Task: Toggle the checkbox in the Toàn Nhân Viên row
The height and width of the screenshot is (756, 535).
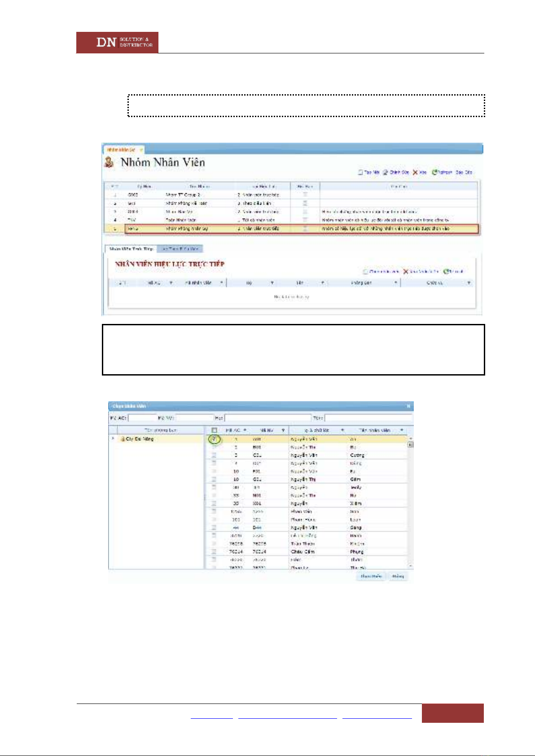Action: (305, 220)
